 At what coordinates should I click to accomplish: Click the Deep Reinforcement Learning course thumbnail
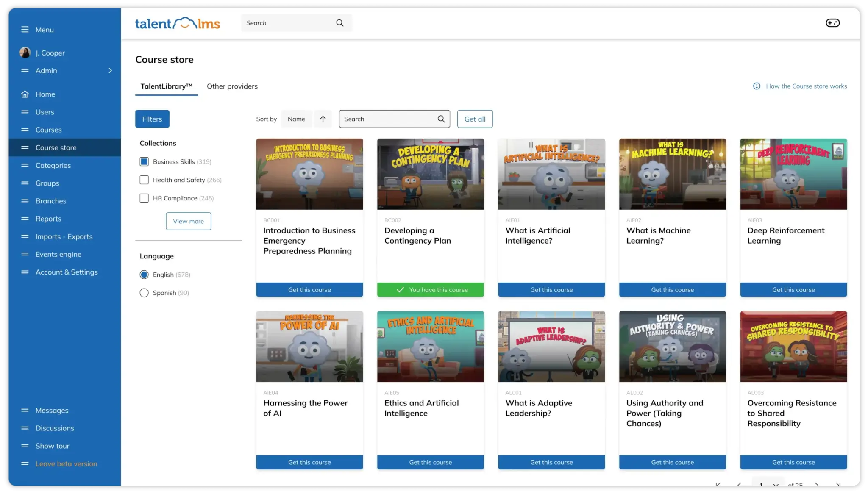pyautogui.click(x=793, y=174)
